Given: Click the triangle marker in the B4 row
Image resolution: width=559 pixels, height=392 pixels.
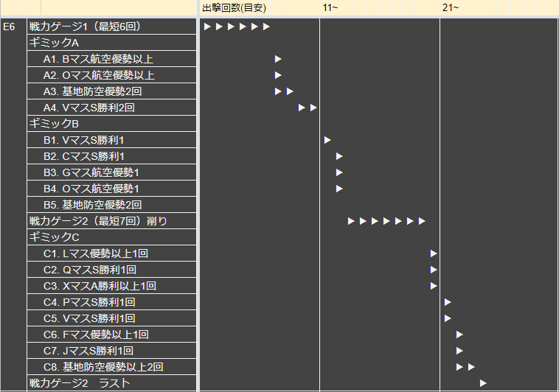Looking at the screenshot, I should click(x=339, y=189).
